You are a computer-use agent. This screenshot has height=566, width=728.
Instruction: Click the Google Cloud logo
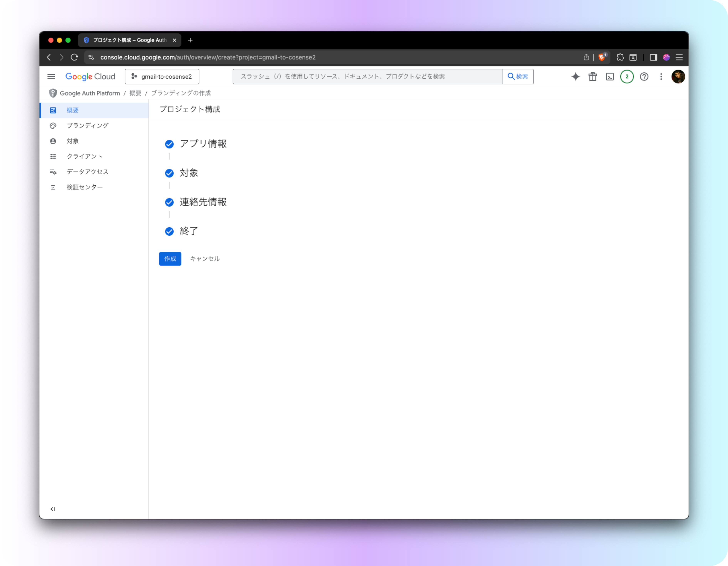pos(90,77)
